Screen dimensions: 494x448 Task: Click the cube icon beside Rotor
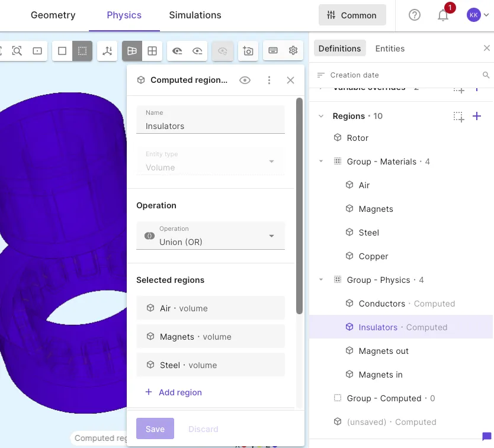coord(338,137)
